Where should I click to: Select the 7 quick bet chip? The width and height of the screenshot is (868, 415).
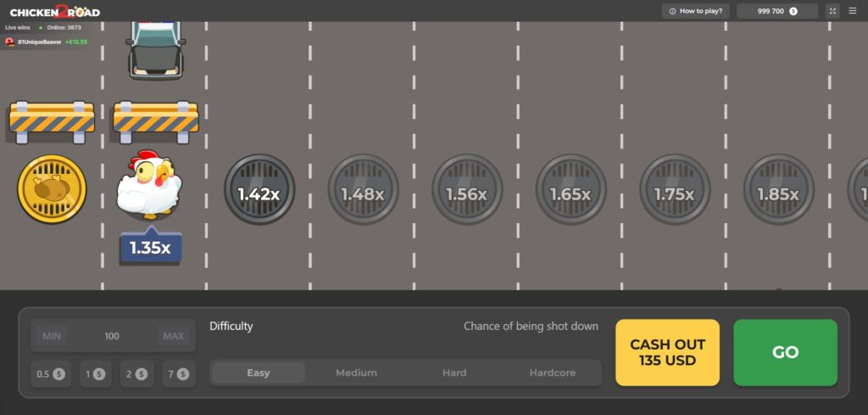tap(178, 374)
